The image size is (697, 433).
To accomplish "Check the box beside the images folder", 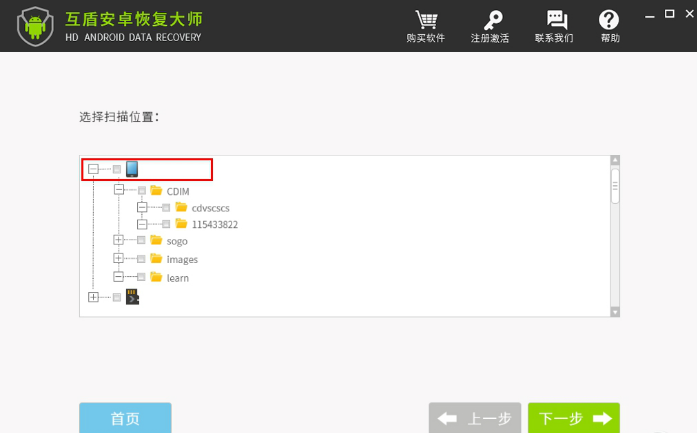I will pos(141,259).
